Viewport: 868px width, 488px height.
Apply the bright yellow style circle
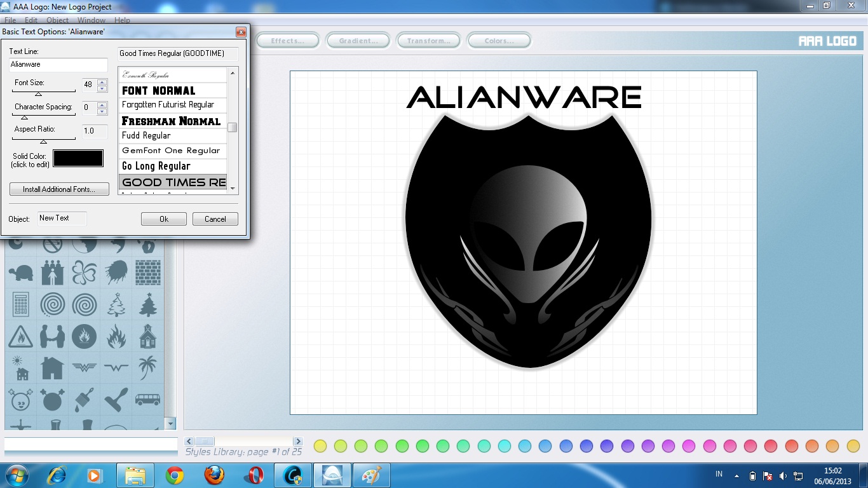[320, 446]
